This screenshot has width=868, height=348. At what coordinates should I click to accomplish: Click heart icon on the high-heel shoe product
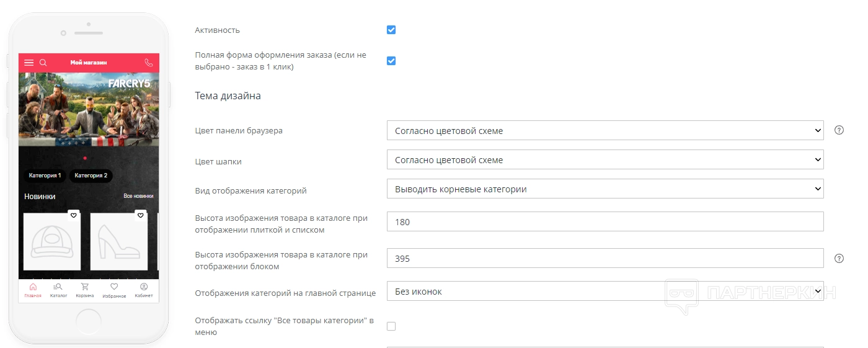[x=140, y=215]
